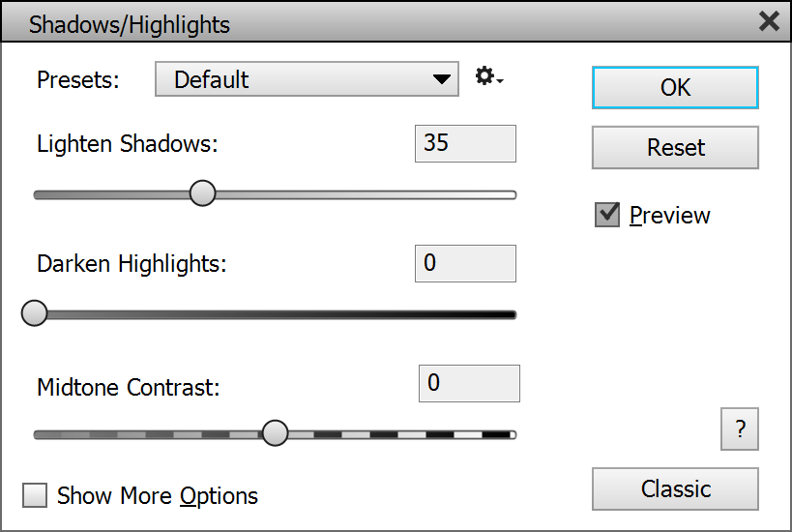Focus the Lighten Shadows value field
This screenshot has width=792, height=532.
pyautogui.click(x=465, y=143)
